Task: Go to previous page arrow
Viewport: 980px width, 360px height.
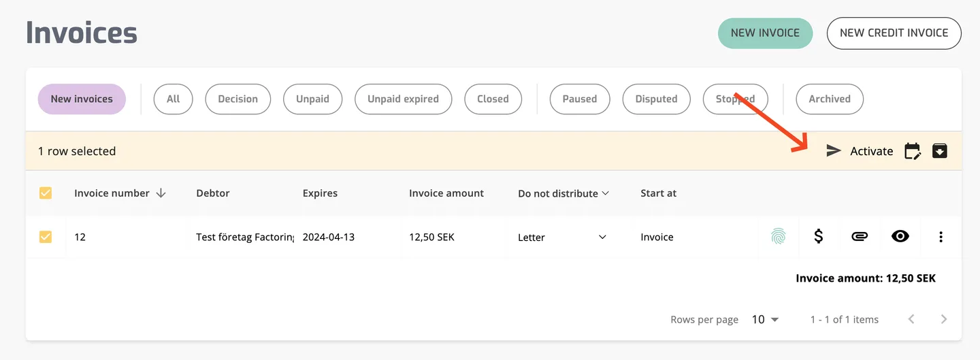Action: click(x=911, y=319)
